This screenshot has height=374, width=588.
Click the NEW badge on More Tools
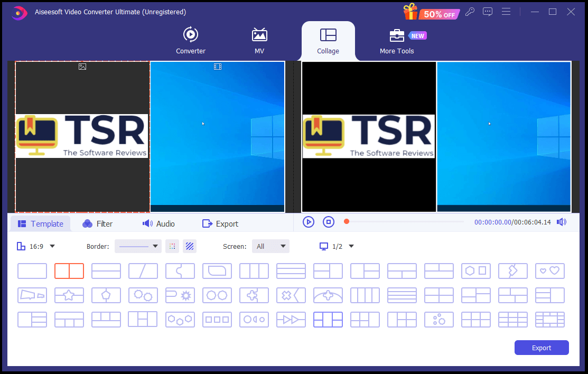pos(417,35)
